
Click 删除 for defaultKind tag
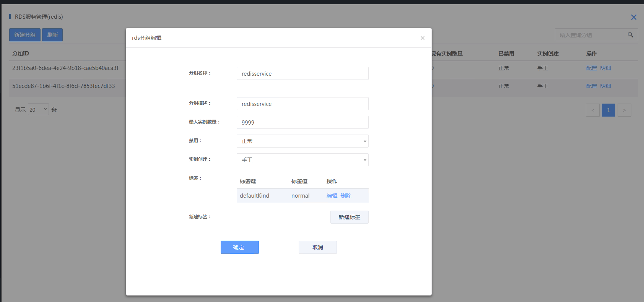click(x=346, y=196)
